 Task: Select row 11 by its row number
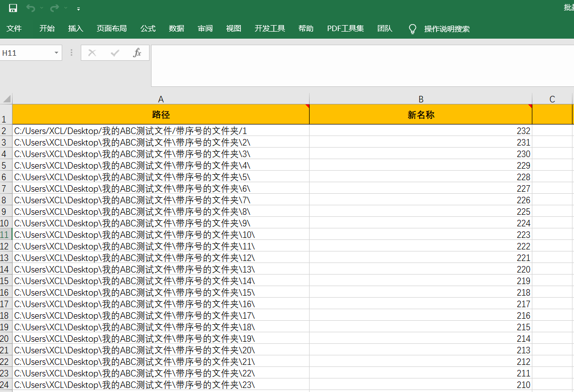pyautogui.click(x=5, y=234)
